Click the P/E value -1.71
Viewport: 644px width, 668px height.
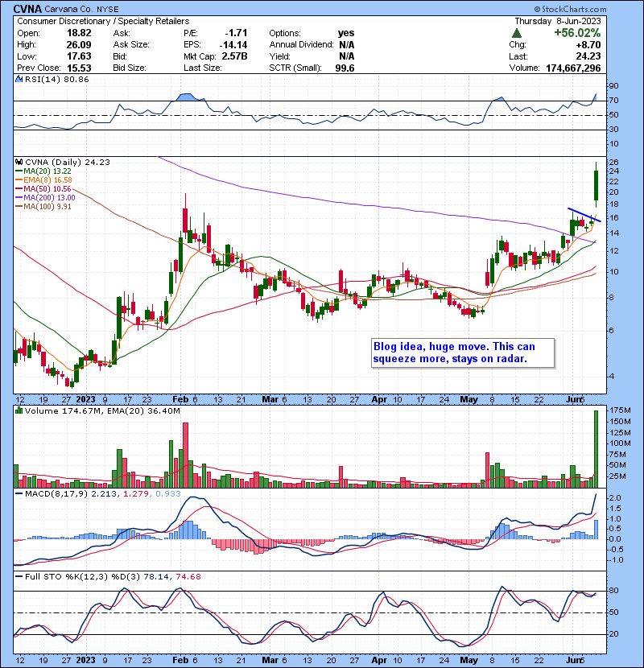[236, 33]
